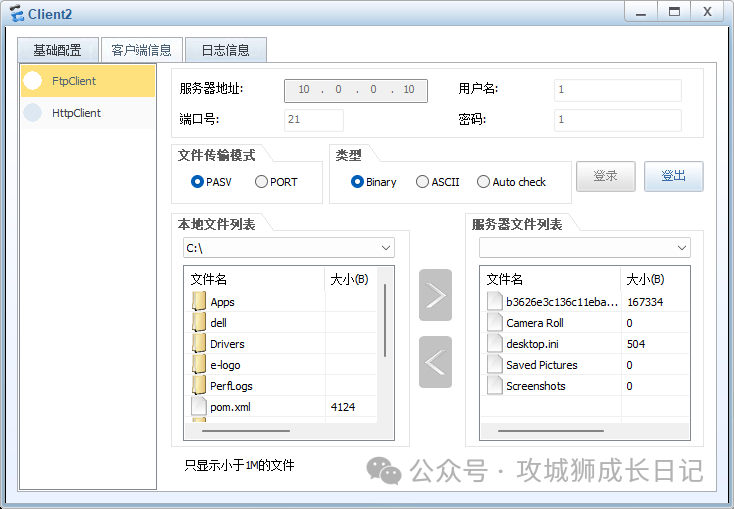The width and height of the screenshot is (734, 509).
Task: Select the Camera Roll row name text
Action: coord(535,323)
